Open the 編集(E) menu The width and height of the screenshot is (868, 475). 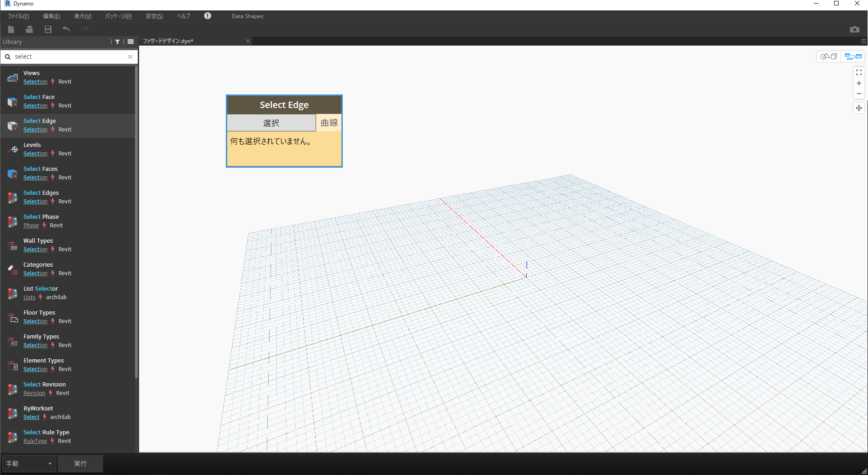[x=51, y=16]
